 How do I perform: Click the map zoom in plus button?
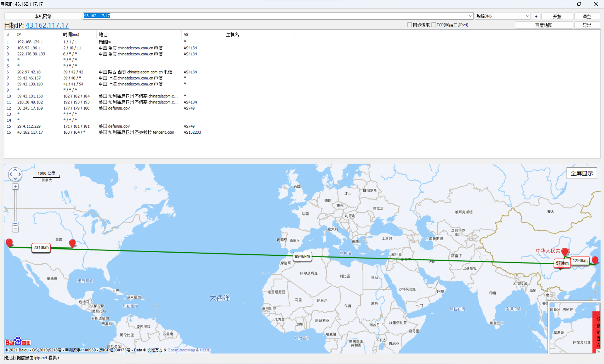(x=15, y=186)
